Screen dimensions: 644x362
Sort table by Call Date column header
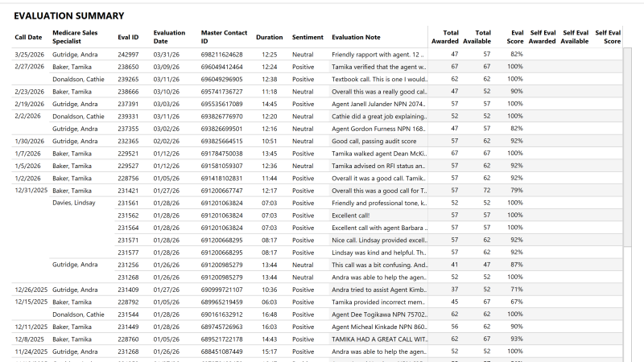click(28, 37)
